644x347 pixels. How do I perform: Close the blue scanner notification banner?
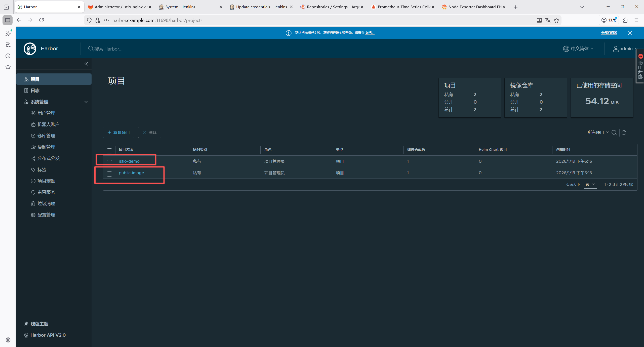[x=630, y=33]
